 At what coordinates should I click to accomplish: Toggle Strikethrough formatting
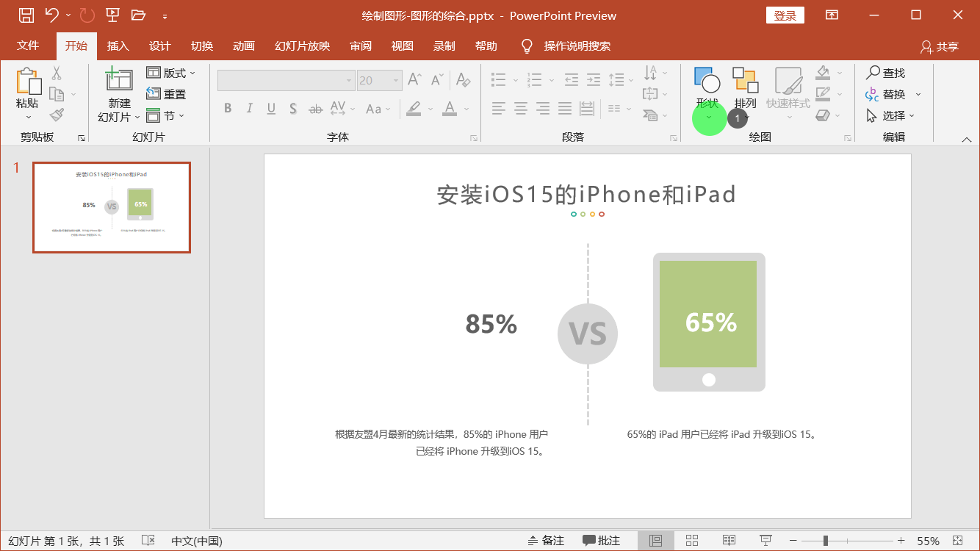coord(315,109)
